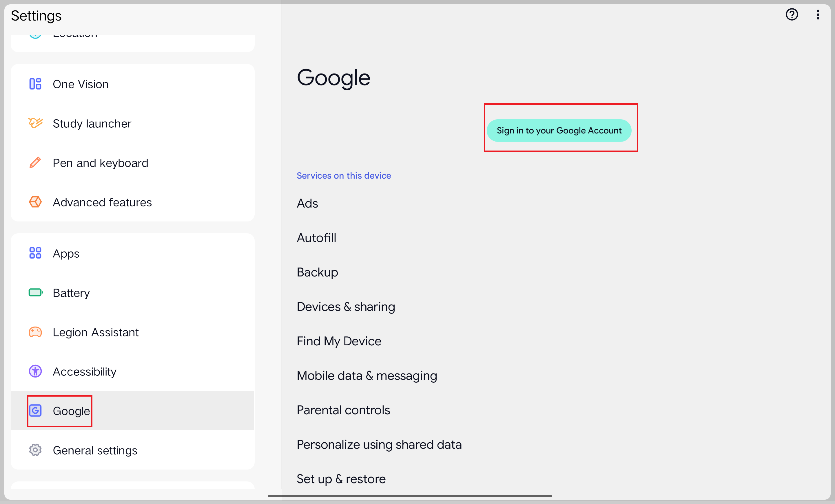The width and height of the screenshot is (835, 504).
Task: Click the Study launcher bird icon
Action: tap(35, 123)
